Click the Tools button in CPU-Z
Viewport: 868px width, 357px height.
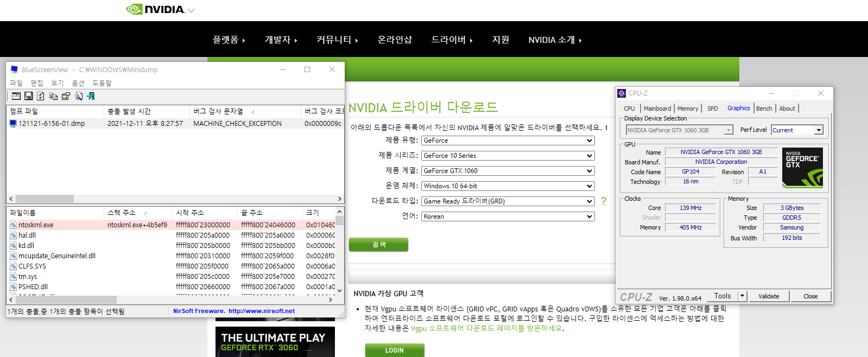point(723,296)
